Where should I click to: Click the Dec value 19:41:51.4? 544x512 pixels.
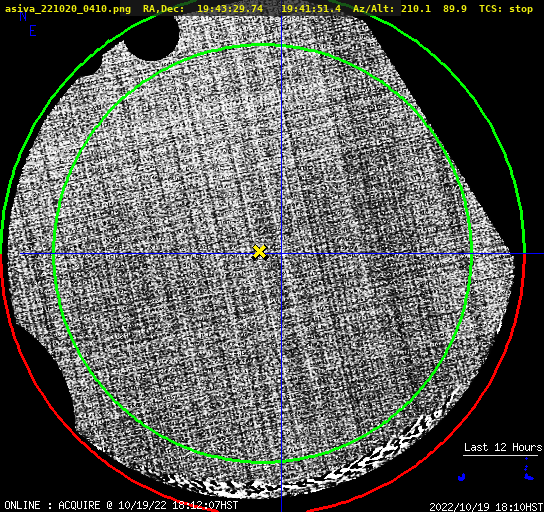click(x=311, y=9)
